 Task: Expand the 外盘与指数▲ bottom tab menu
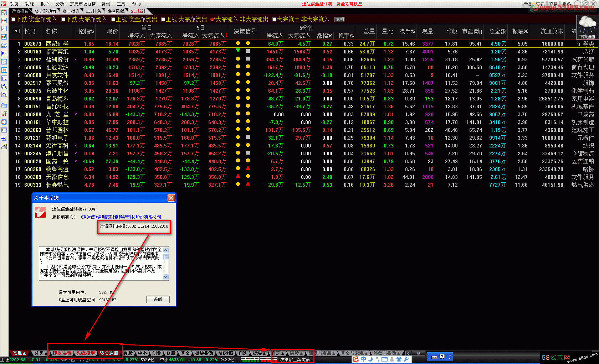386,353
